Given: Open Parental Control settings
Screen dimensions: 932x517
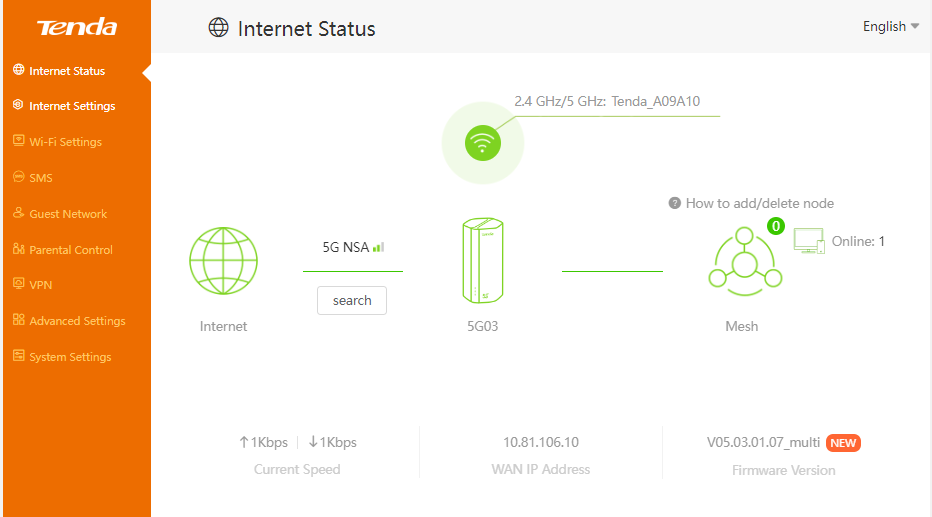Looking at the screenshot, I should 71,250.
